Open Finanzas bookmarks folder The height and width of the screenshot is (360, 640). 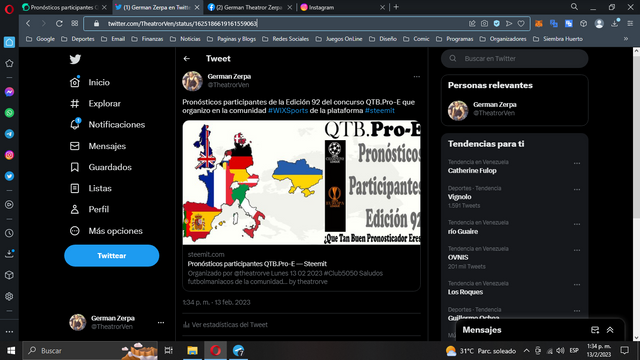(x=147, y=39)
